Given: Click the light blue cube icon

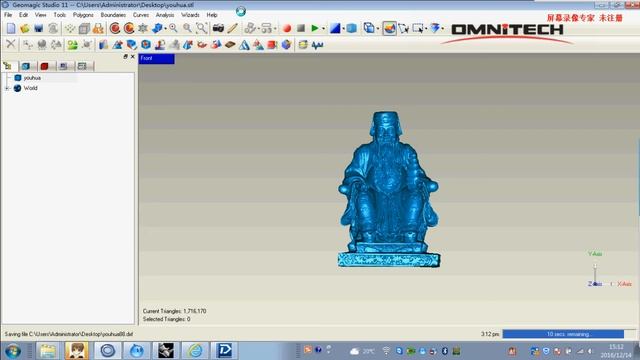Looking at the screenshot, I should coord(351,28).
